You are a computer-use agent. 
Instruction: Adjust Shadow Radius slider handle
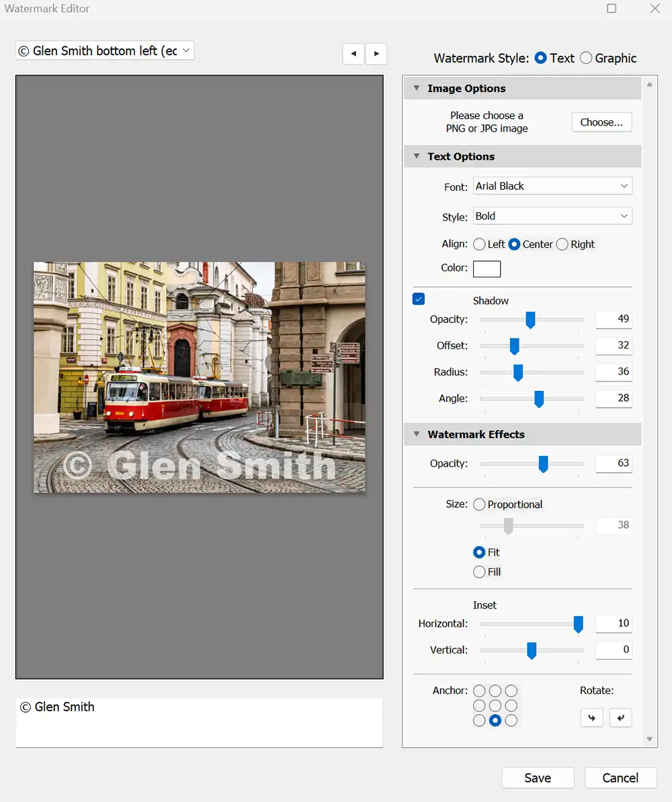(x=518, y=373)
